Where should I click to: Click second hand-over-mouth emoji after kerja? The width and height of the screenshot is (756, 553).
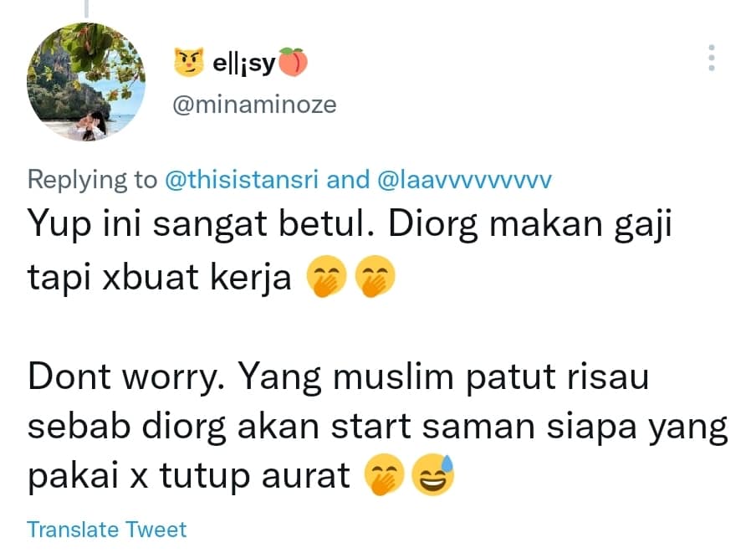[375, 277]
